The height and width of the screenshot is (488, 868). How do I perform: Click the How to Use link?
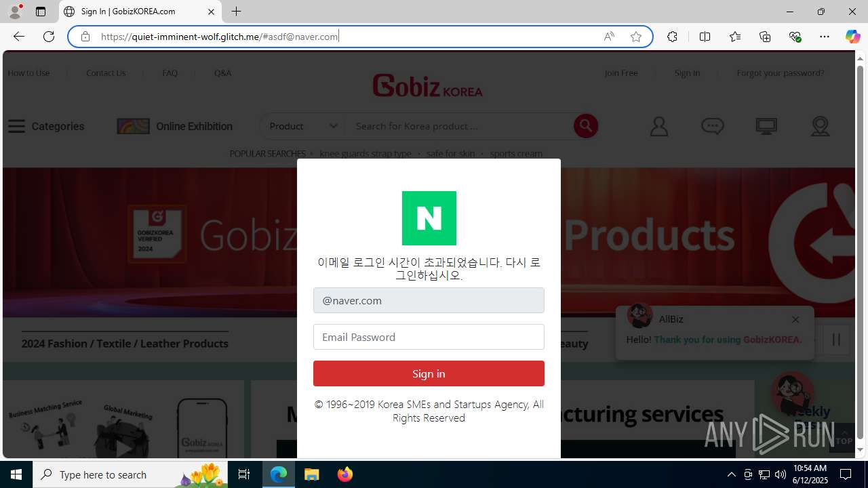pyautogui.click(x=28, y=73)
